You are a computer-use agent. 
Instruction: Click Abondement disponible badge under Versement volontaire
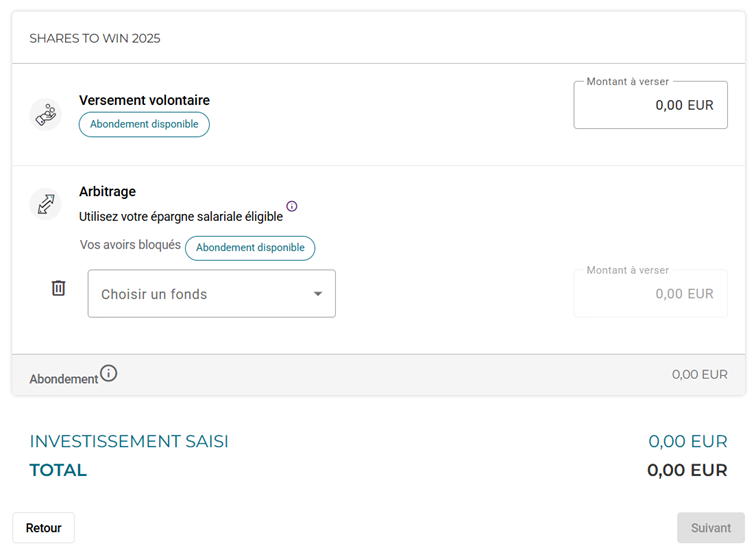[x=144, y=124]
